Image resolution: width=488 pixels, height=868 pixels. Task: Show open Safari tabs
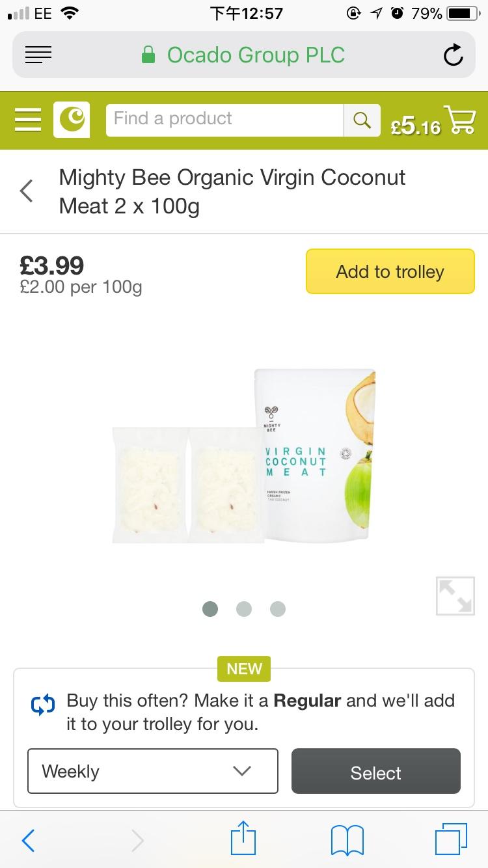point(450,839)
